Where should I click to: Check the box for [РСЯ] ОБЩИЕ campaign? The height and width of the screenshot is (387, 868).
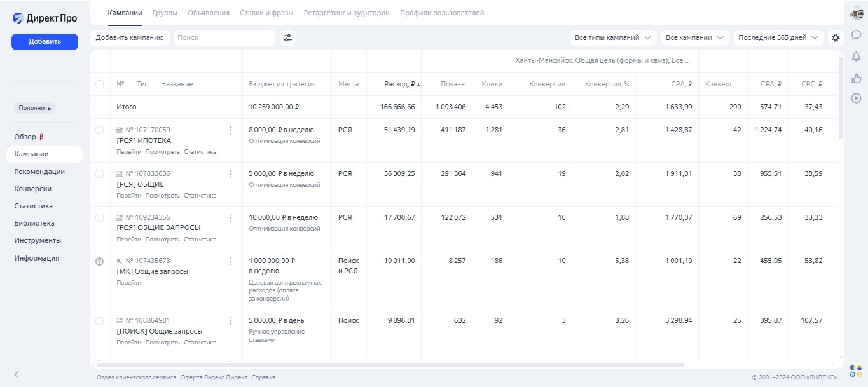pyautogui.click(x=99, y=173)
